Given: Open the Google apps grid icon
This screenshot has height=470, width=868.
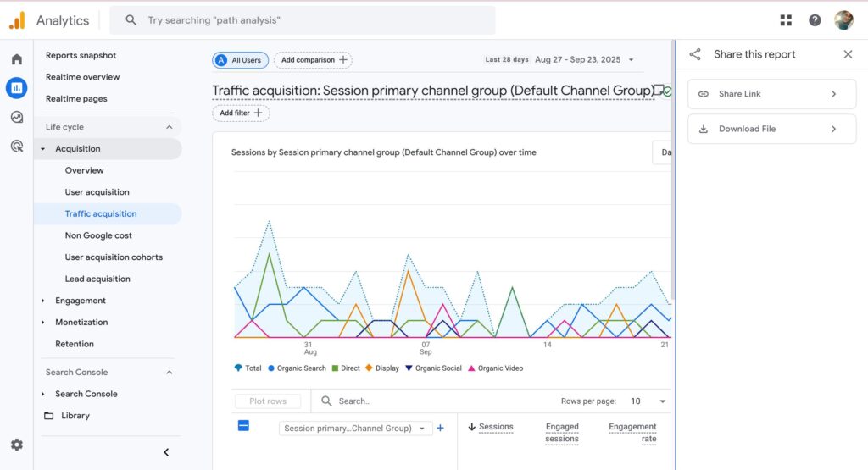Looking at the screenshot, I should coord(786,20).
